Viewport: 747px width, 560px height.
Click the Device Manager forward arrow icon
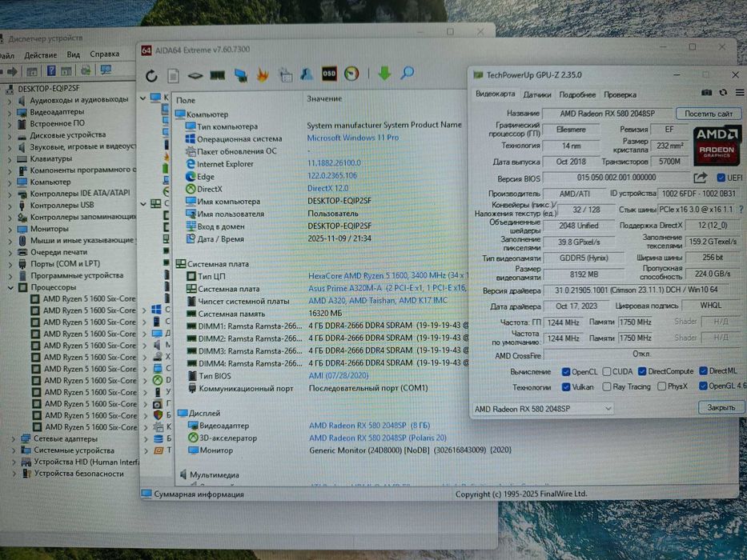[x=12, y=71]
